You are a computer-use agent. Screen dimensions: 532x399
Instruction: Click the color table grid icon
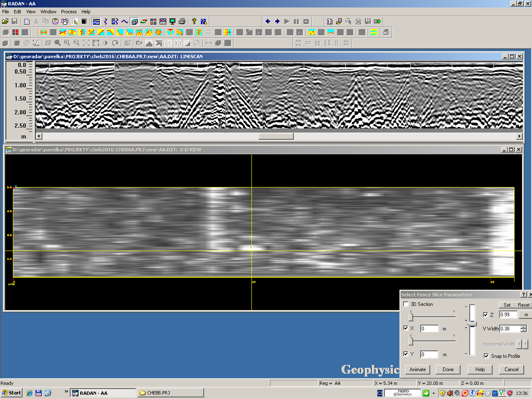(153, 22)
